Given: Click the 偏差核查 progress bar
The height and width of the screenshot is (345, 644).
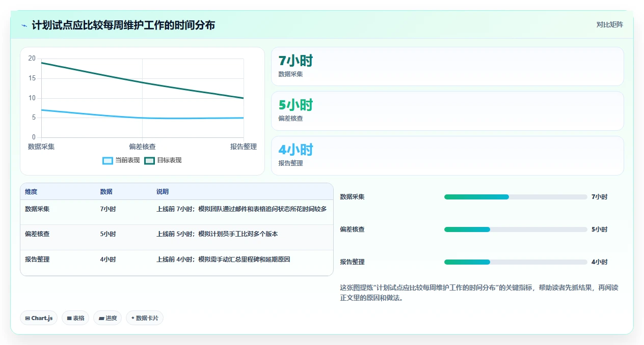Looking at the screenshot, I should point(516,229).
